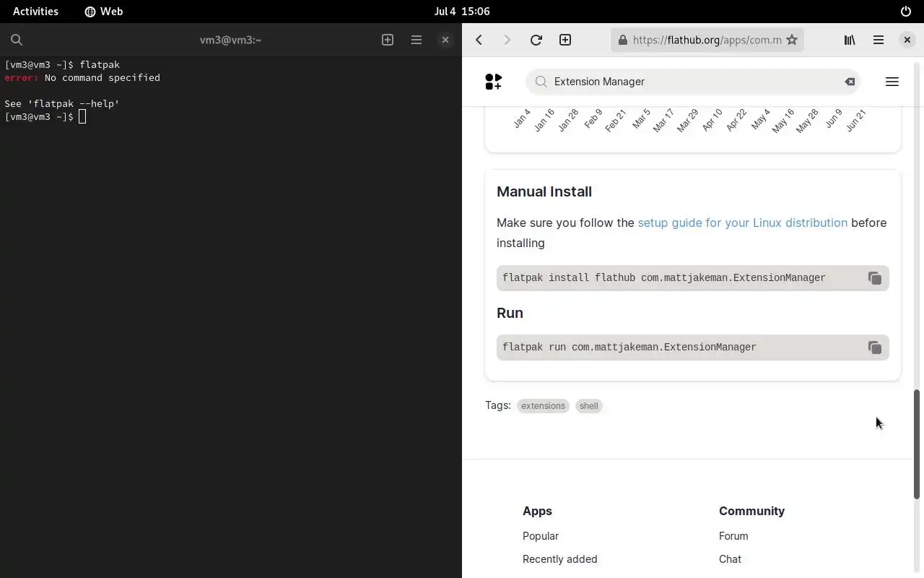Open the Popular apps link
The height and width of the screenshot is (578, 924).
pyautogui.click(x=541, y=536)
